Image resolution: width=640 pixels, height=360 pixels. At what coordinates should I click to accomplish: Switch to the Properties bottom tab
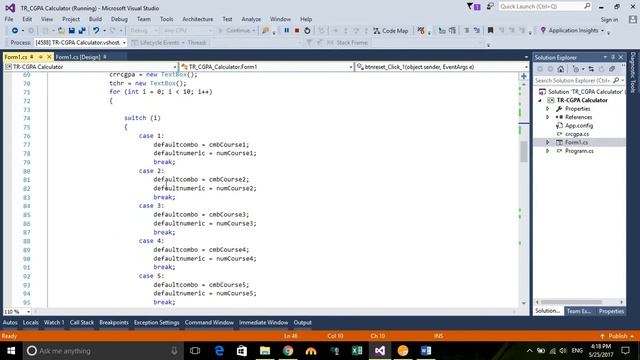[x=611, y=311]
